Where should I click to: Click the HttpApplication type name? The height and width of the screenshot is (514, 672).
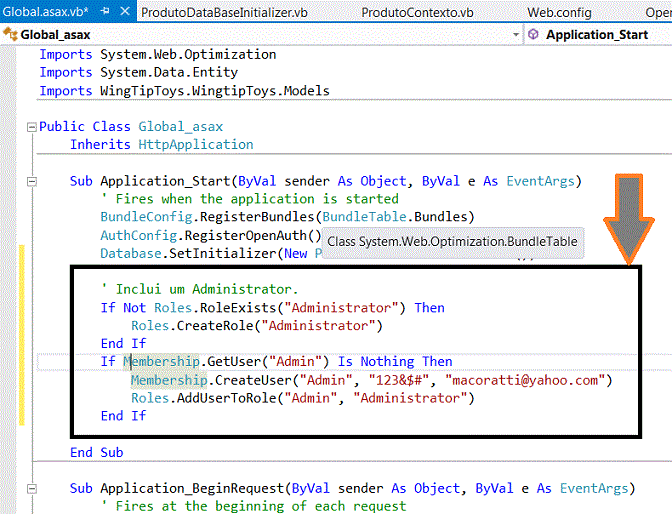pos(196,144)
